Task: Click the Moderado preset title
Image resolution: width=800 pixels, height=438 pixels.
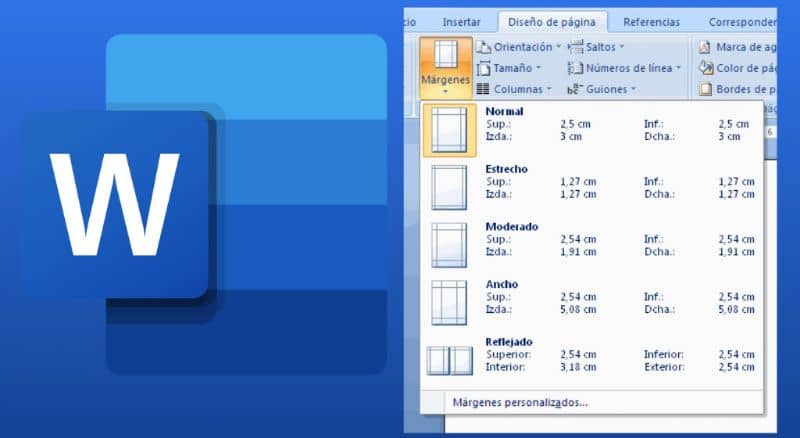Action: point(512,227)
